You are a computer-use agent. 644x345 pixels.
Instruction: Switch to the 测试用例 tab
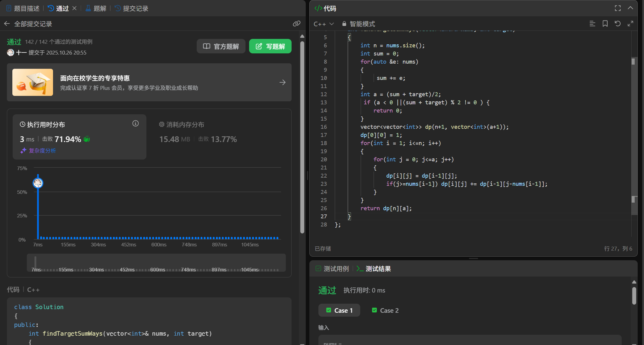(x=332, y=268)
